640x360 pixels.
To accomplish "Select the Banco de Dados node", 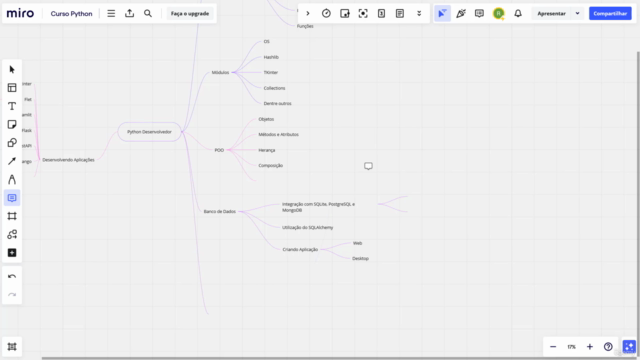I will [220, 211].
